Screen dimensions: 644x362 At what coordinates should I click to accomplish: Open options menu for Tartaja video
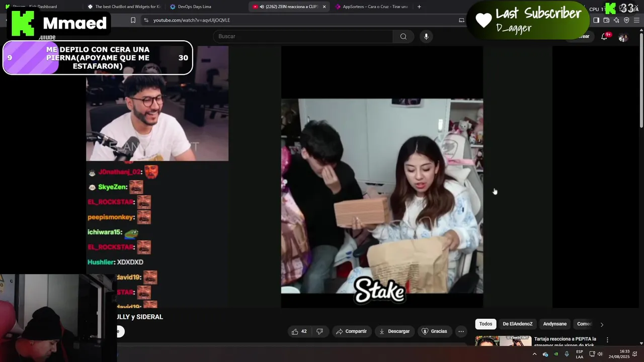click(607, 340)
